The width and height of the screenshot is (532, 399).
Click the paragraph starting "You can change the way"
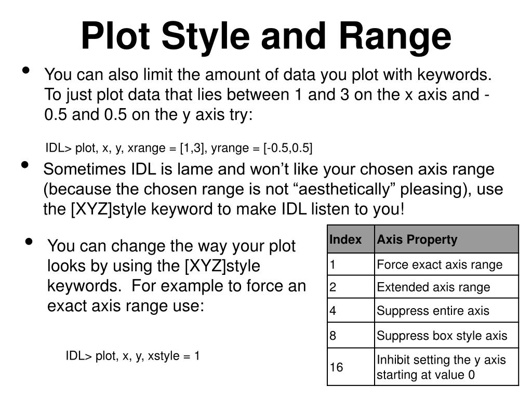[177, 275]
